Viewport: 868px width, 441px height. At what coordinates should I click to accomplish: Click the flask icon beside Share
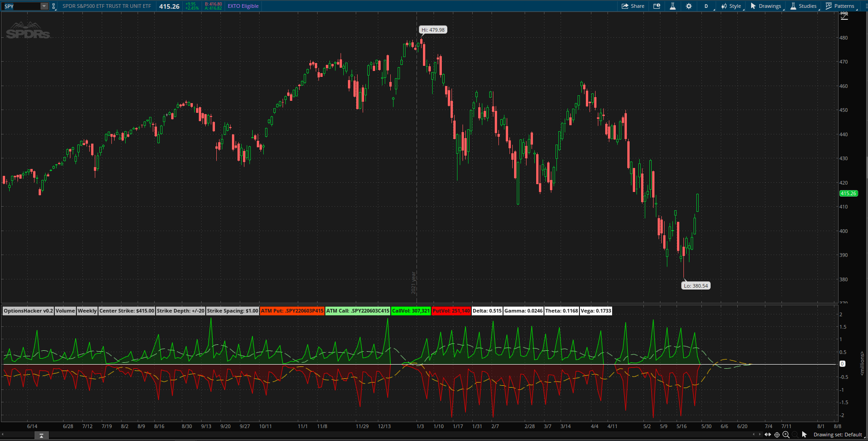point(672,6)
